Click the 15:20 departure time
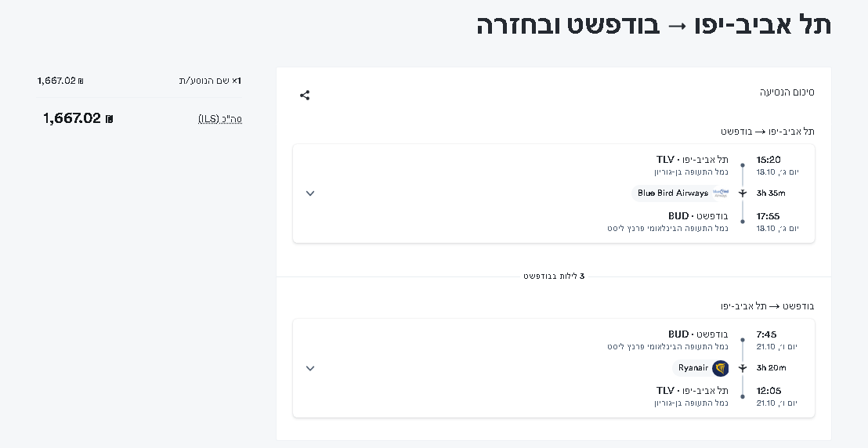The image size is (868, 448). click(768, 160)
